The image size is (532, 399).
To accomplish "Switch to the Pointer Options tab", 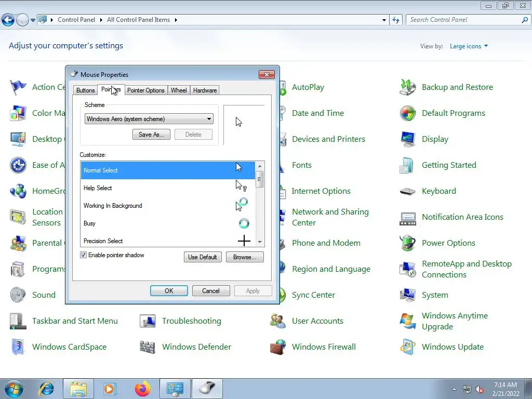I will tap(146, 90).
